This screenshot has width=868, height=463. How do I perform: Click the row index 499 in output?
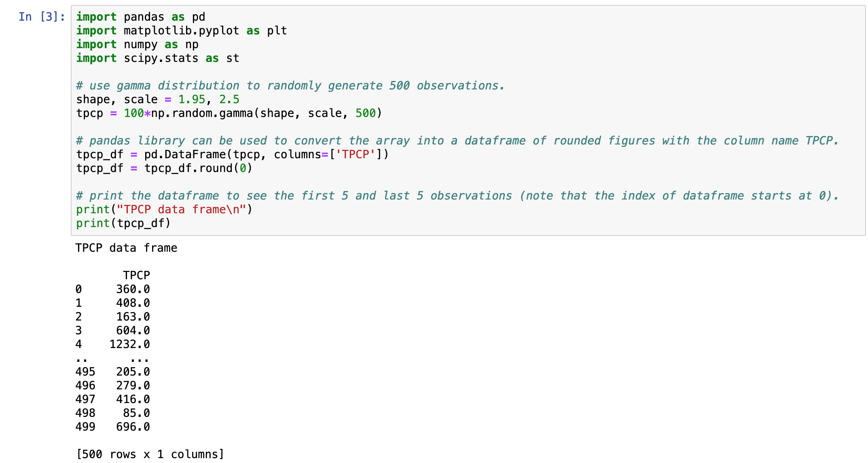pyautogui.click(x=85, y=427)
